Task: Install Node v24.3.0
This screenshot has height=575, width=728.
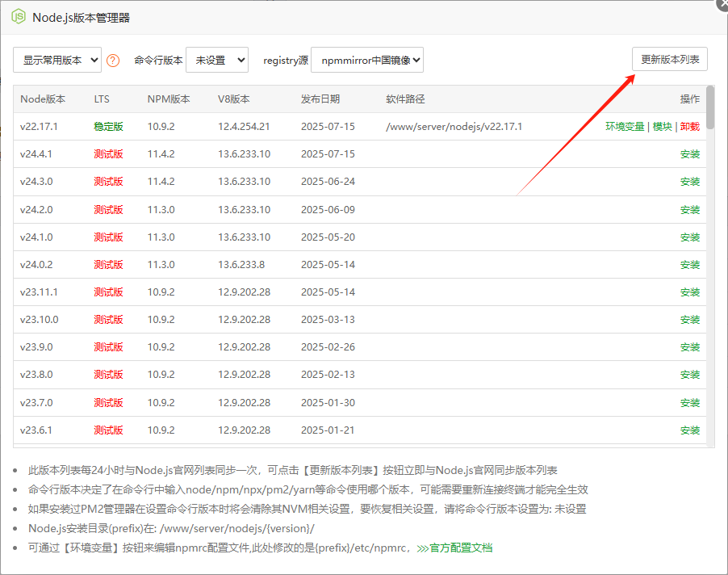Action: [x=690, y=182]
